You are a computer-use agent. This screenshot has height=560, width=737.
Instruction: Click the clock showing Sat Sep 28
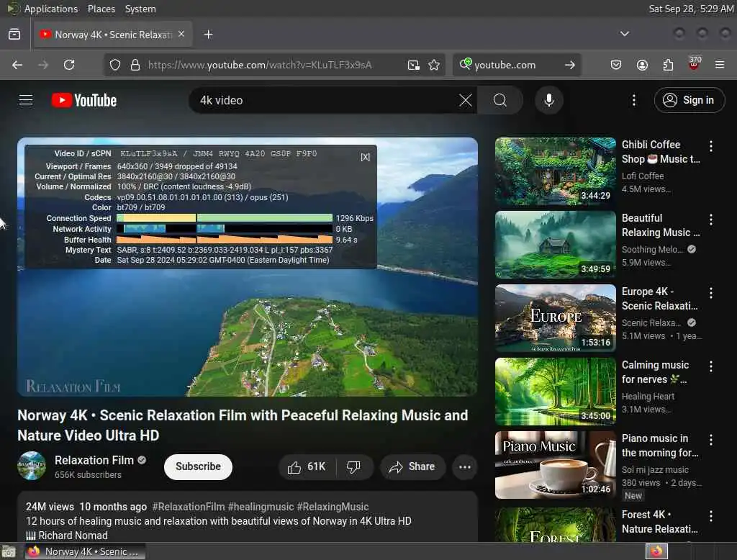click(x=691, y=9)
